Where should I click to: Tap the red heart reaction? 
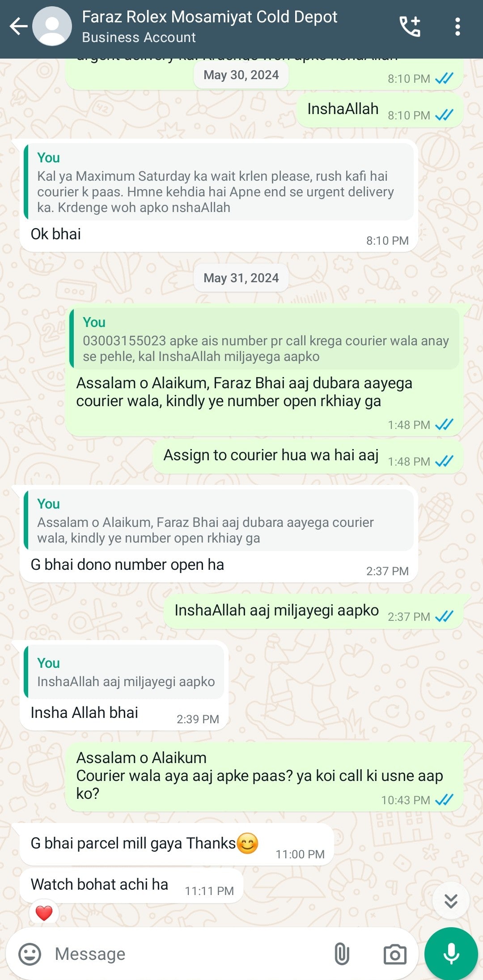pos(44,913)
